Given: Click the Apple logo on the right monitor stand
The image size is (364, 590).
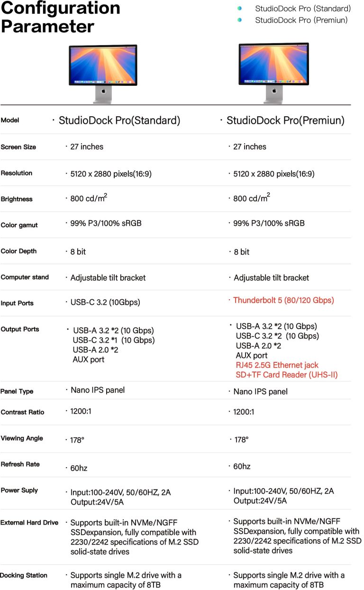Looking at the screenshot, I should (274, 91).
